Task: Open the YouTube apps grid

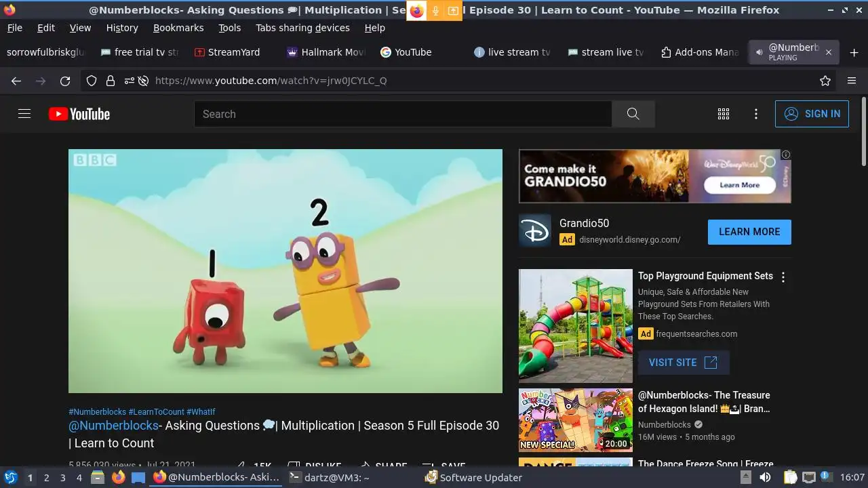Action: point(724,114)
